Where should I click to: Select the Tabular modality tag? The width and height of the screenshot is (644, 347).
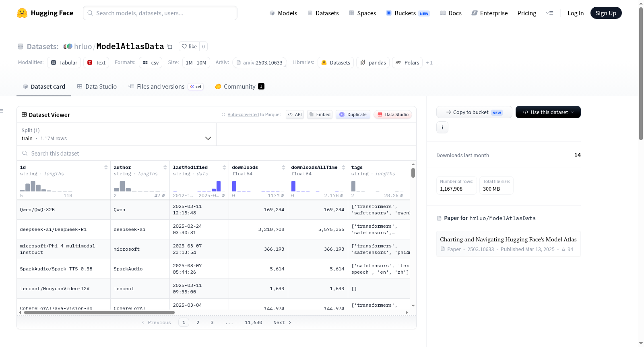(x=64, y=62)
